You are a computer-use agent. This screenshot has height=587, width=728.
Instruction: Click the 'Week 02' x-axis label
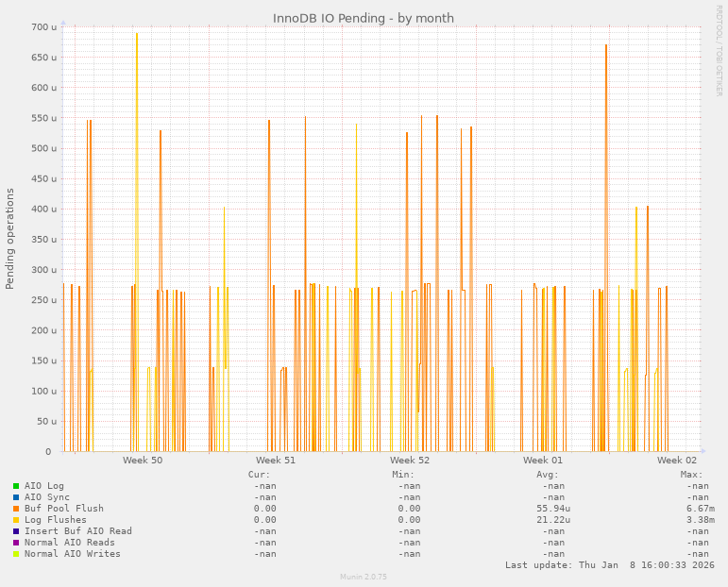tap(677, 461)
